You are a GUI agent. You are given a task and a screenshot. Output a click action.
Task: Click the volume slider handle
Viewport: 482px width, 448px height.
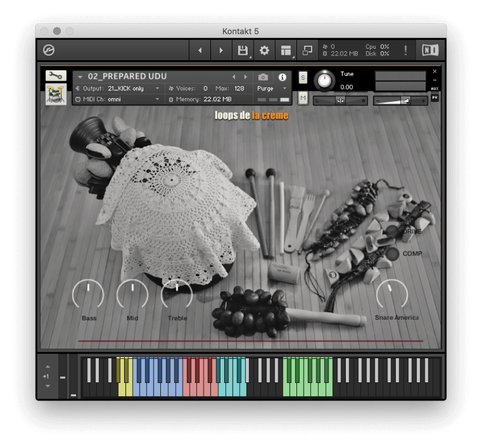click(405, 101)
